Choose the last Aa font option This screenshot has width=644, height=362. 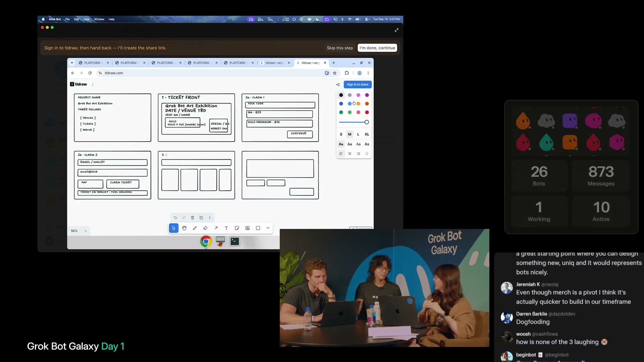(x=367, y=144)
